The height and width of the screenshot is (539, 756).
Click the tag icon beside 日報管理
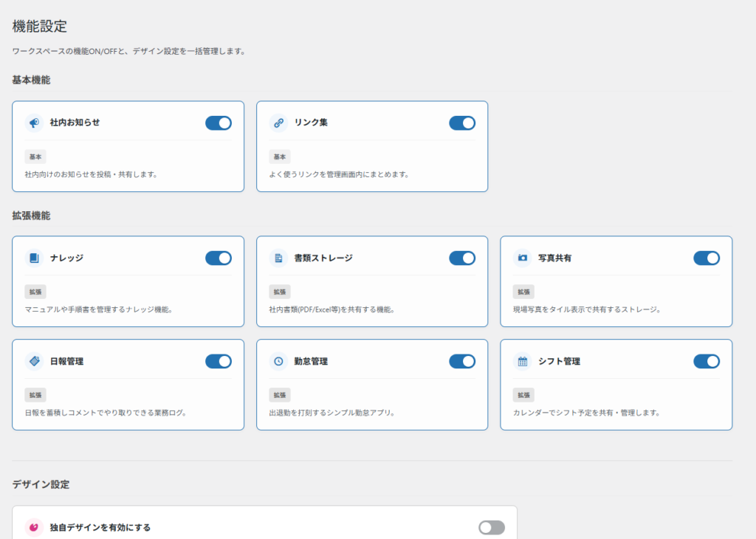point(34,361)
